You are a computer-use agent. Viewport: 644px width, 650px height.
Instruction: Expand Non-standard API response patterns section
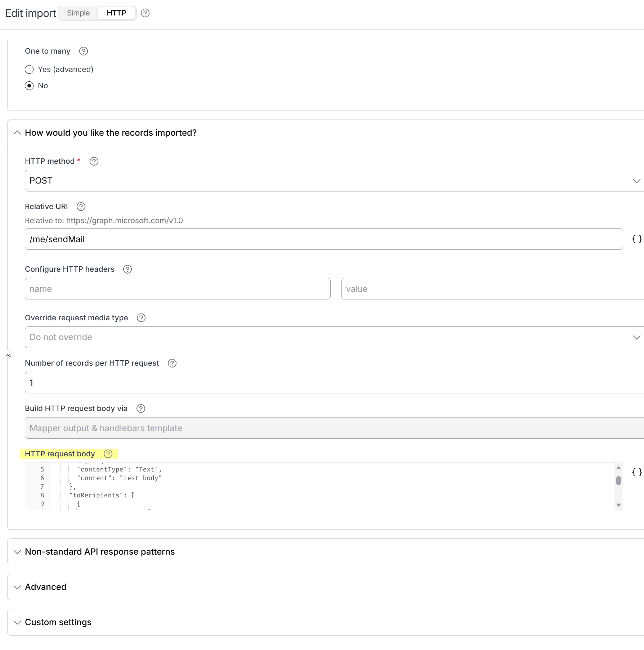(x=100, y=552)
